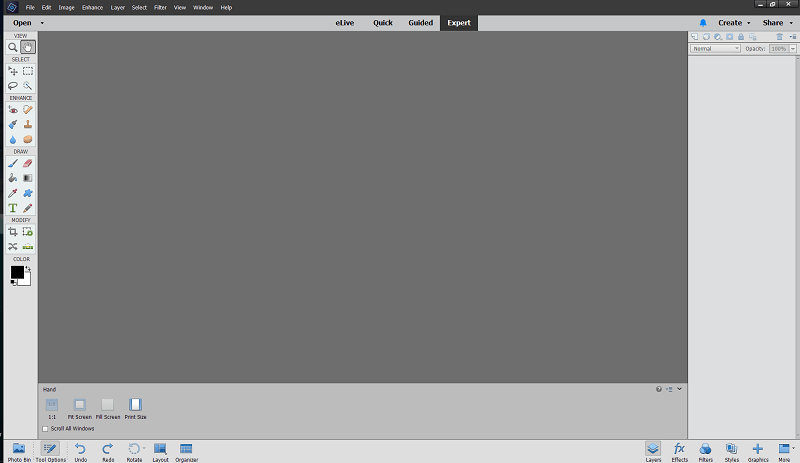
Task: Select the Type tool
Action: (x=13, y=208)
